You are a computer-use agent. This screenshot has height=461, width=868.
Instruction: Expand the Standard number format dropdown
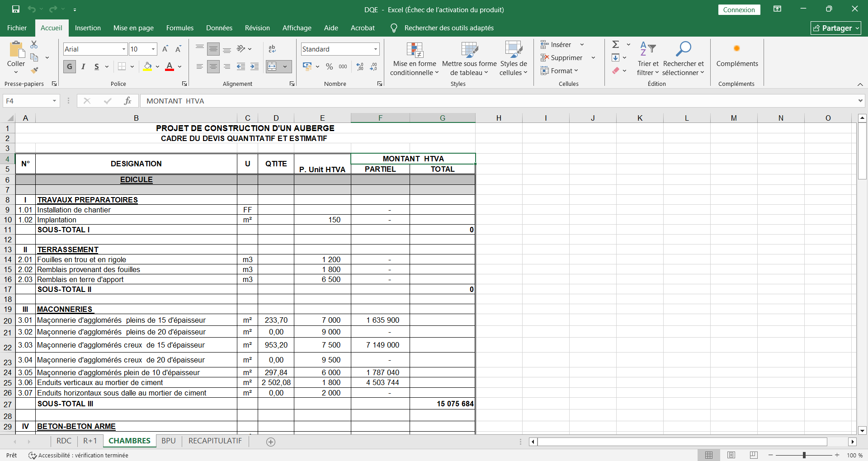pyautogui.click(x=375, y=49)
